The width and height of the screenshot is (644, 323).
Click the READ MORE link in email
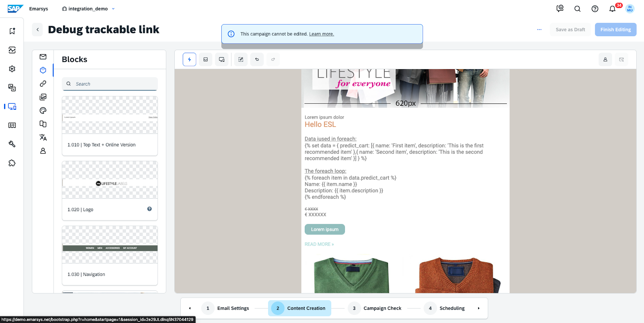tap(319, 244)
